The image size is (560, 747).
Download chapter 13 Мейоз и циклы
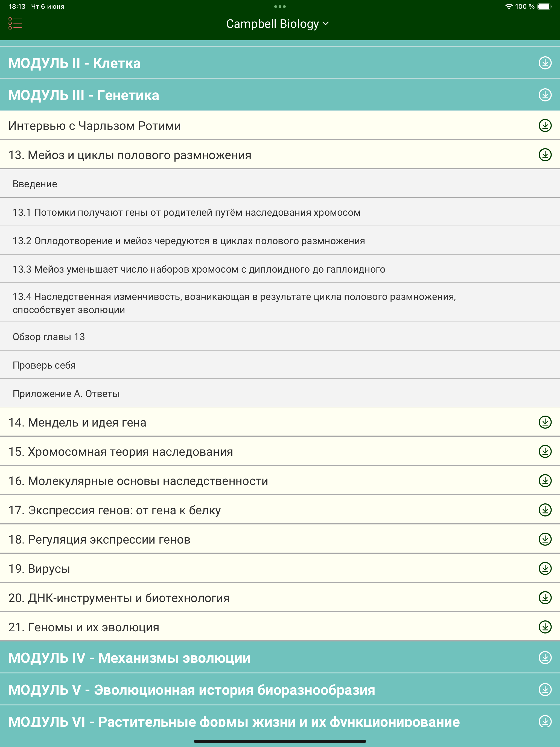[545, 155]
